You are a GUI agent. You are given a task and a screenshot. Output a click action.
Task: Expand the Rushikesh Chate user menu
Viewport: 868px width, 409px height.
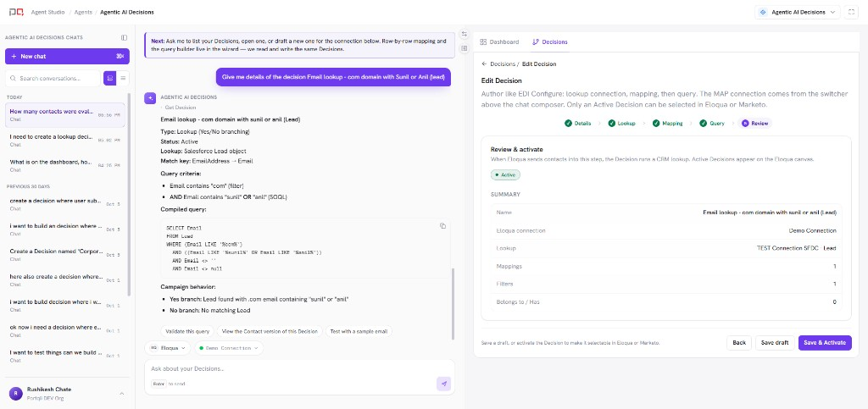click(x=122, y=394)
